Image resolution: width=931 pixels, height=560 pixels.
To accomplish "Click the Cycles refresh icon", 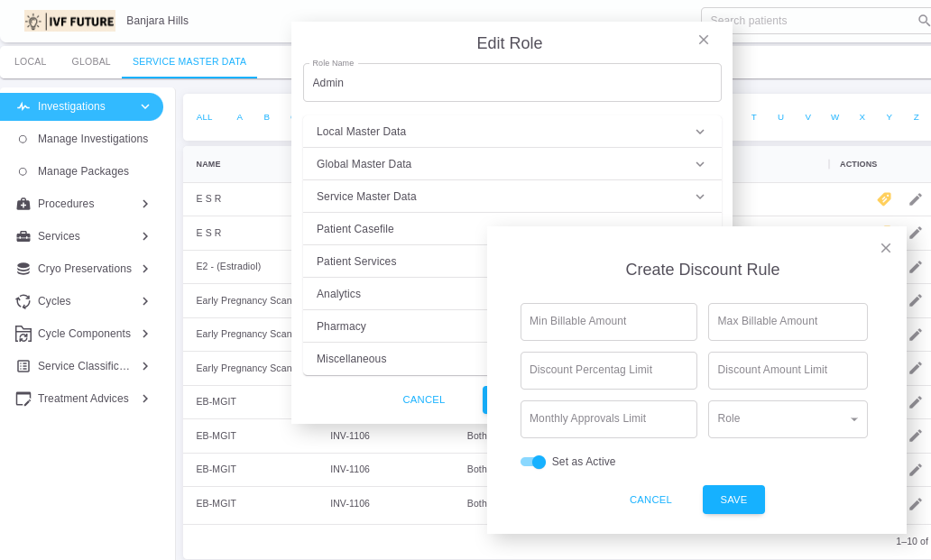I will tap(23, 301).
